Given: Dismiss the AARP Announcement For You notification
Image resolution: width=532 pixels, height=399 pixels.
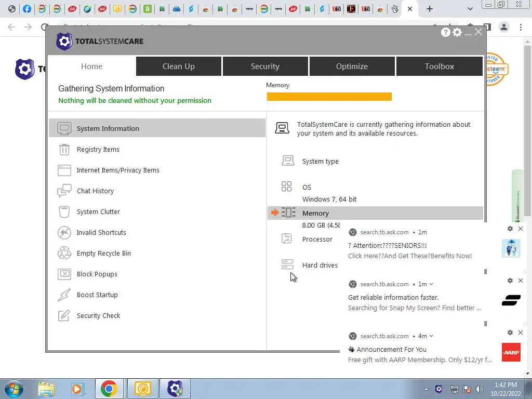Looking at the screenshot, I should point(521,332).
